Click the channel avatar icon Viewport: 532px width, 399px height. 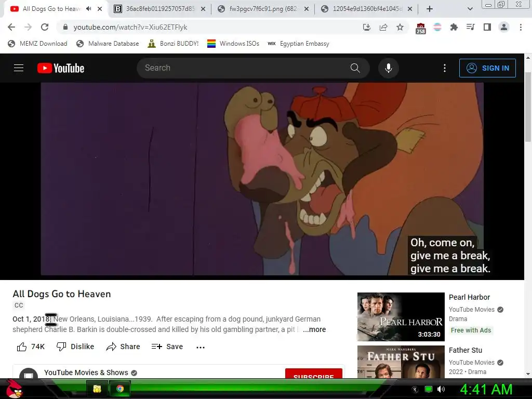29,374
